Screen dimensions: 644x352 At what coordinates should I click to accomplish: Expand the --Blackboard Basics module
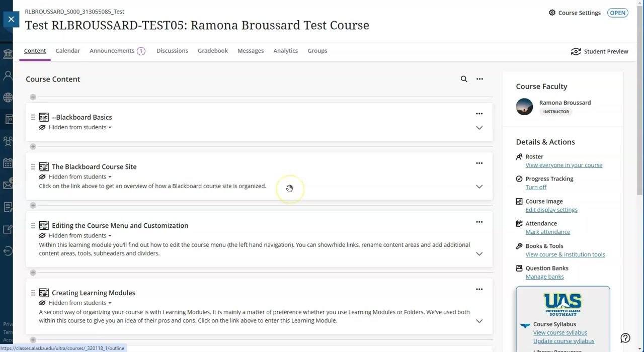tap(479, 128)
